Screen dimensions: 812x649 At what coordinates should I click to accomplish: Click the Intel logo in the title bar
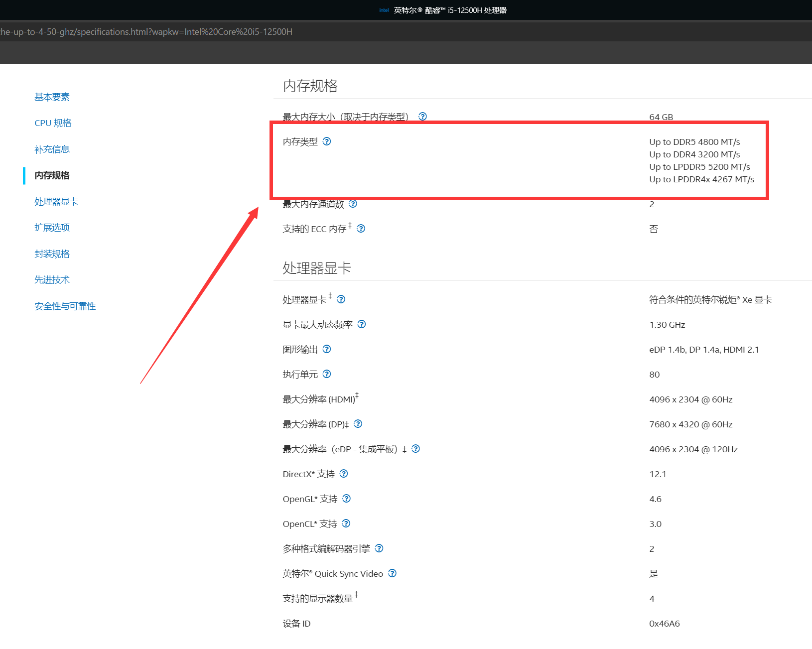coord(384,10)
